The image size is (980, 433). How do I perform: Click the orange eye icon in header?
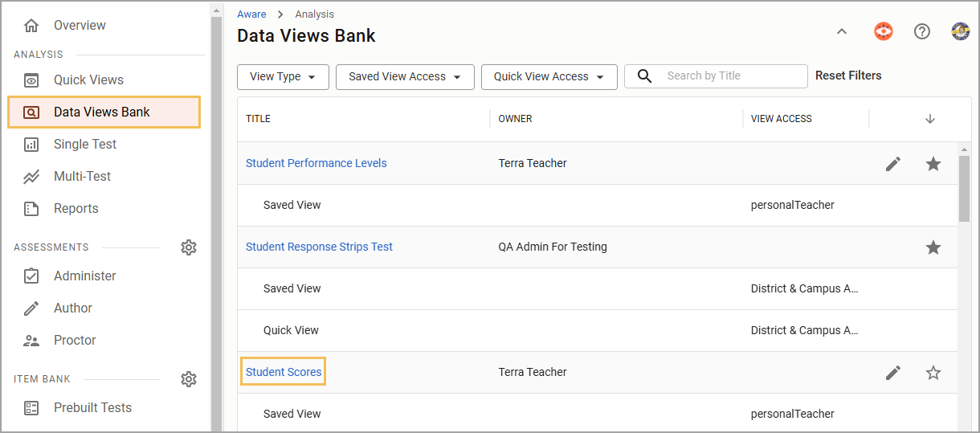[x=884, y=31]
